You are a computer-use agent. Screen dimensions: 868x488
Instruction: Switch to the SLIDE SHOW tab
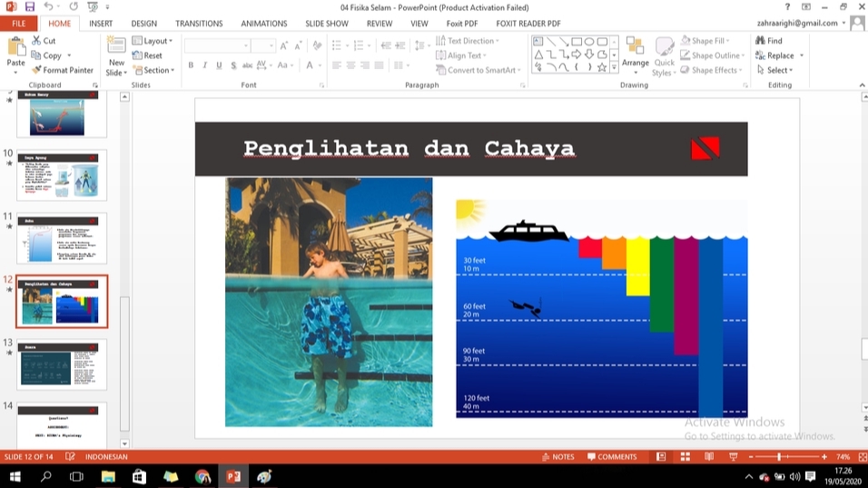tap(327, 24)
